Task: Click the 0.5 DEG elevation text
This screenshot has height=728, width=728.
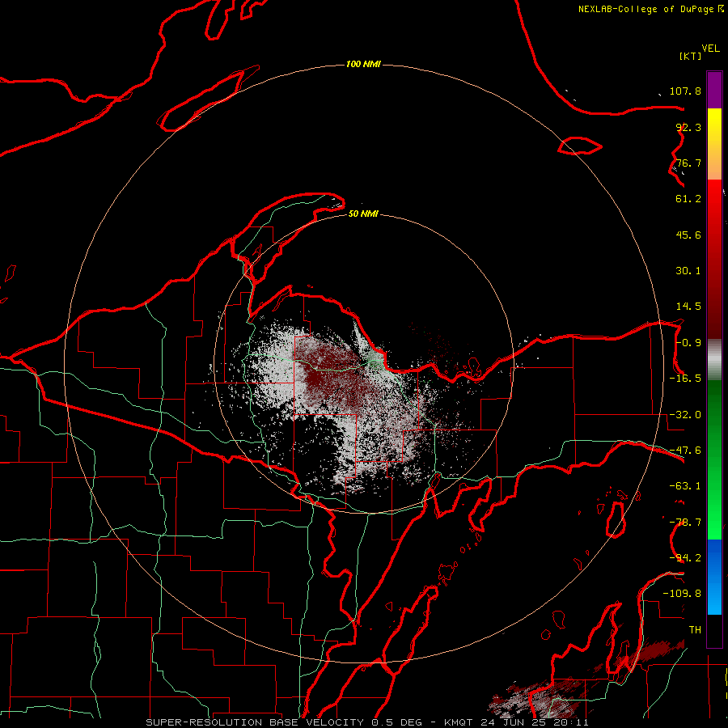Action: point(396,722)
